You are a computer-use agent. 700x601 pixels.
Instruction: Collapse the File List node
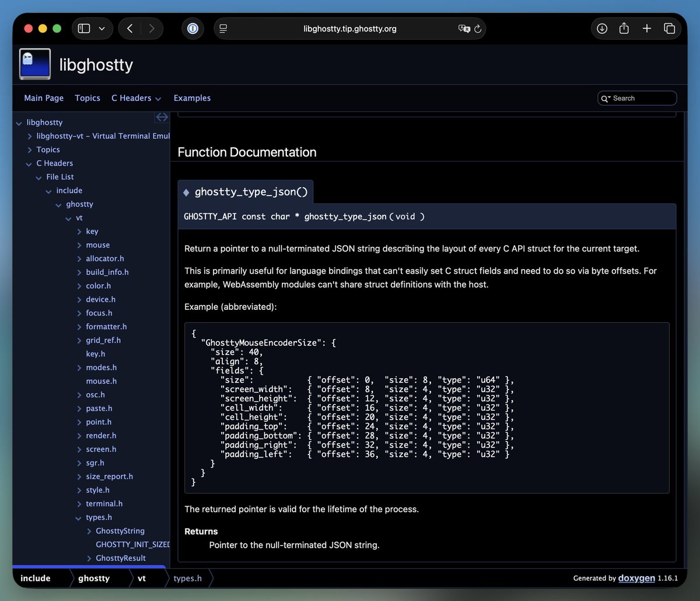[39, 177]
